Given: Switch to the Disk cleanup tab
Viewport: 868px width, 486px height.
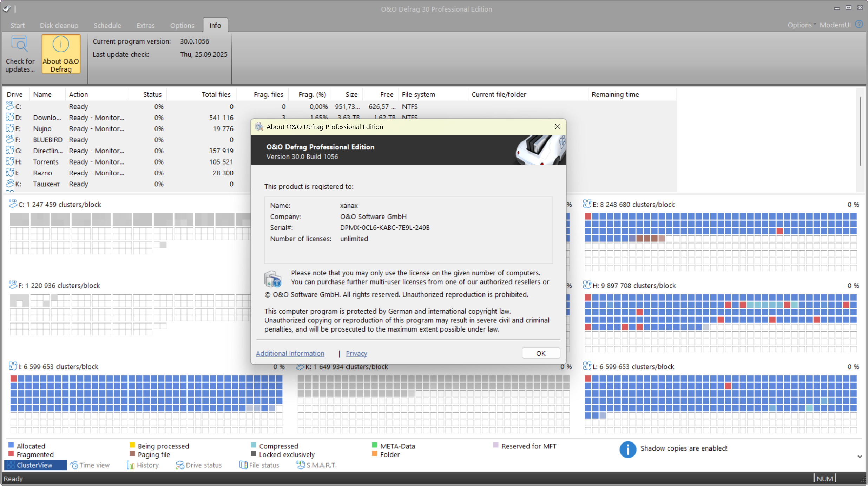Looking at the screenshot, I should [59, 25].
